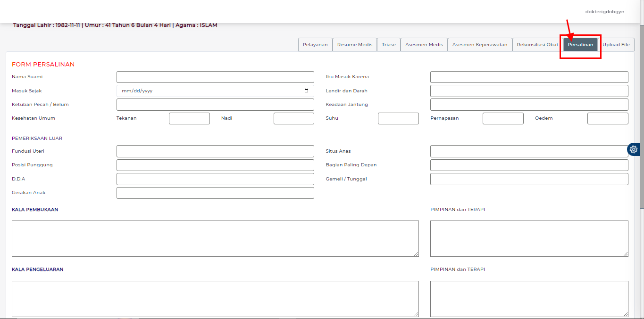Open the Rekonsiliasi Obat tab

(x=536, y=44)
